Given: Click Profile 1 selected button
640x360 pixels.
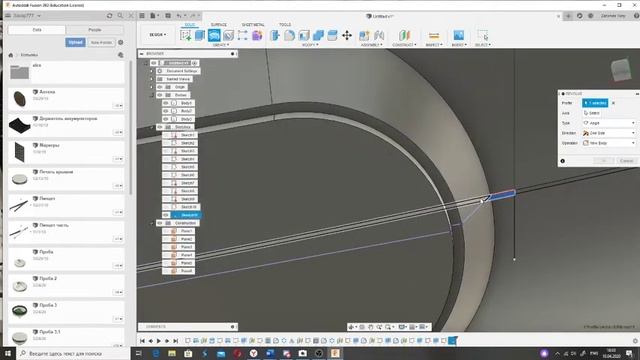Looking at the screenshot, I should click(x=595, y=103).
